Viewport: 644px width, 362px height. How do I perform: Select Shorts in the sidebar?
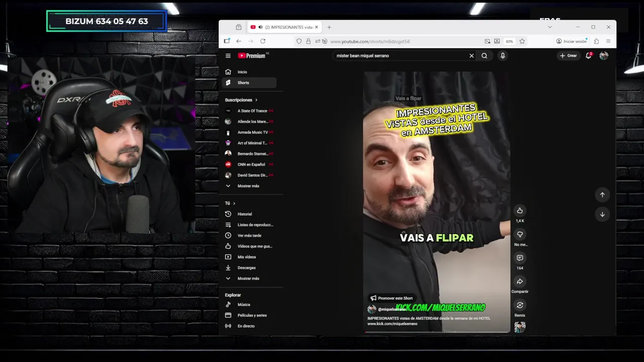tap(249, 82)
